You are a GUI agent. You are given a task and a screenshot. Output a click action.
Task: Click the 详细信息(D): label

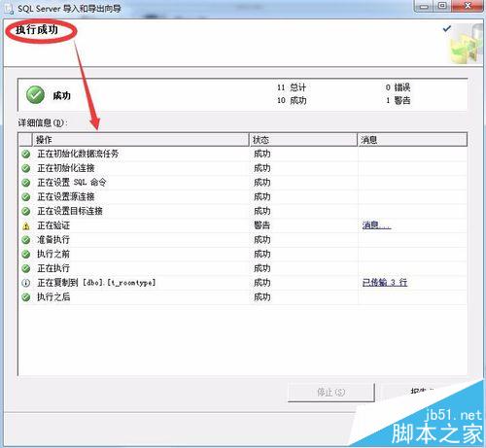[x=43, y=122]
